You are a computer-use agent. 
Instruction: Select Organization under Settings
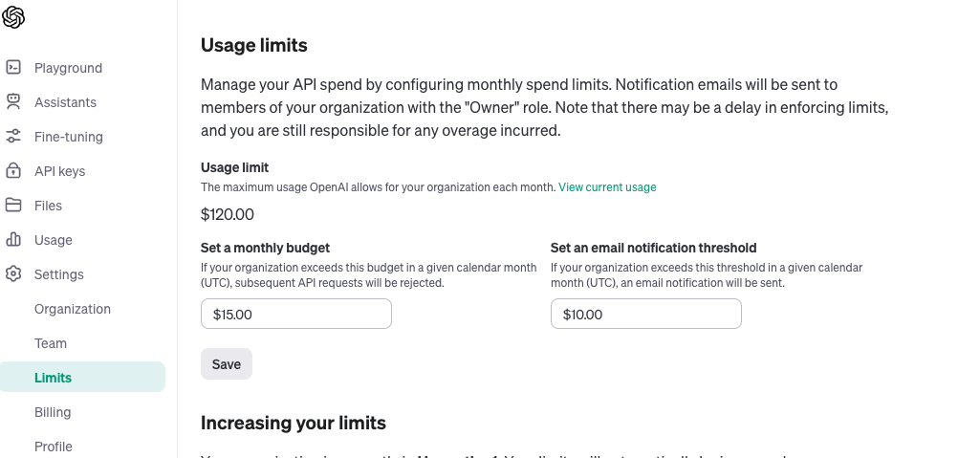(73, 309)
